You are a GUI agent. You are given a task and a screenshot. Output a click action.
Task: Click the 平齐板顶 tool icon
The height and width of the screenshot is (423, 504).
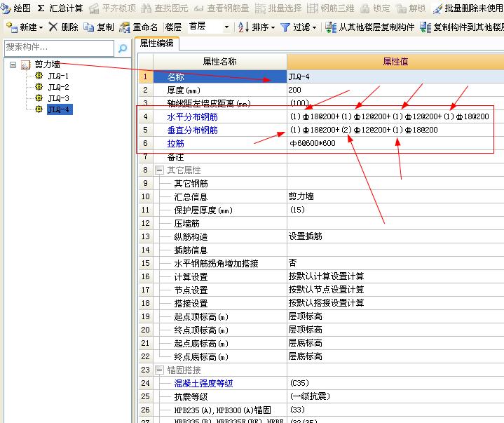(x=94, y=8)
